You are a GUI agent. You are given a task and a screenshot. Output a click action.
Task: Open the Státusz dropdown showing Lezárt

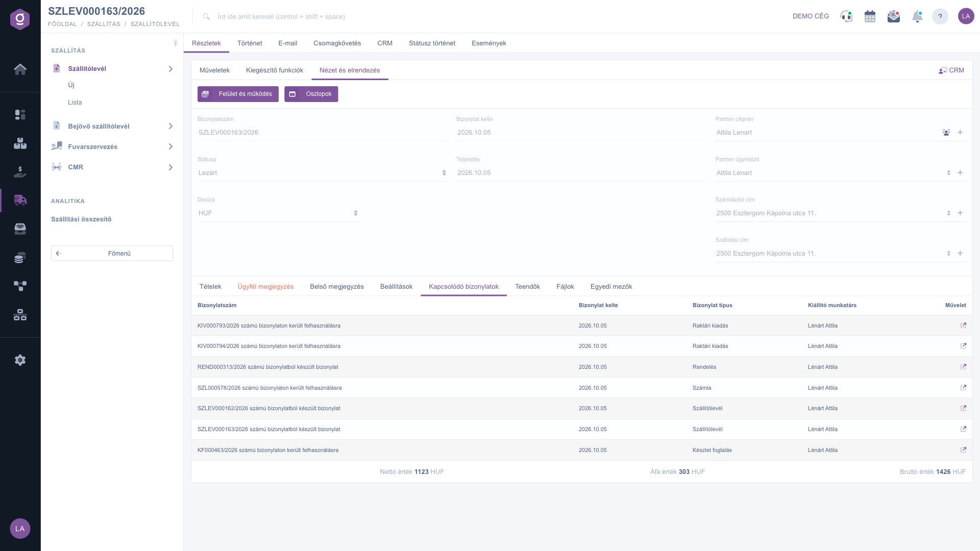pos(323,173)
